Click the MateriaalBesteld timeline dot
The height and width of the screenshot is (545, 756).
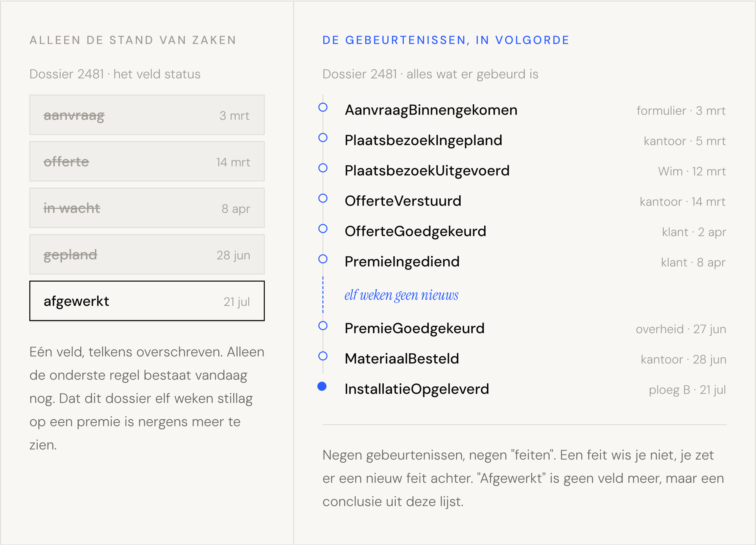click(x=323, y=356)
